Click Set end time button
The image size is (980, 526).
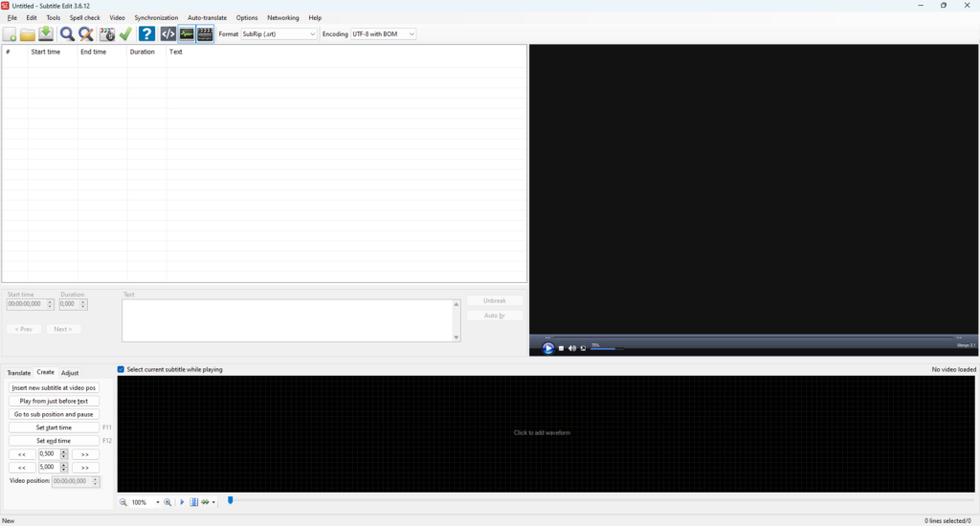click(x=54, y=441)
